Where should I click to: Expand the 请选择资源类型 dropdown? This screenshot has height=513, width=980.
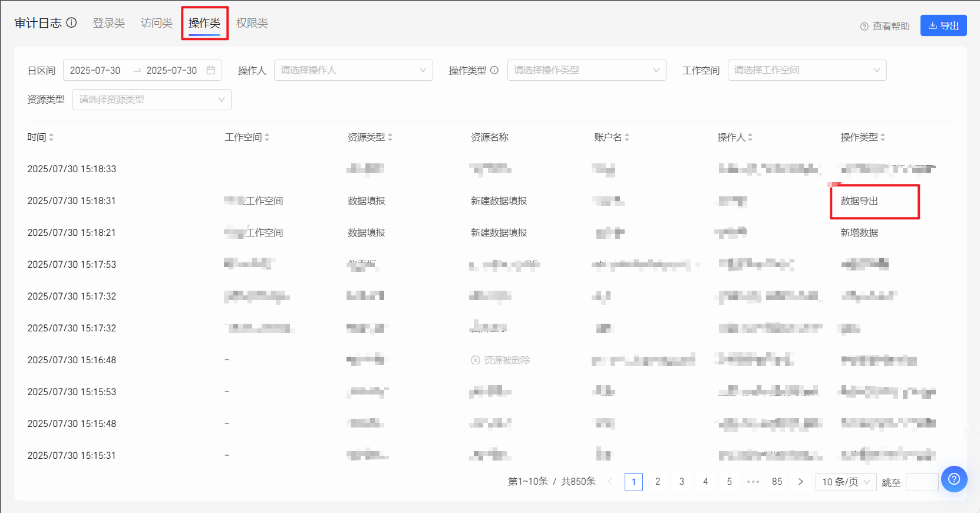[151, 100]
